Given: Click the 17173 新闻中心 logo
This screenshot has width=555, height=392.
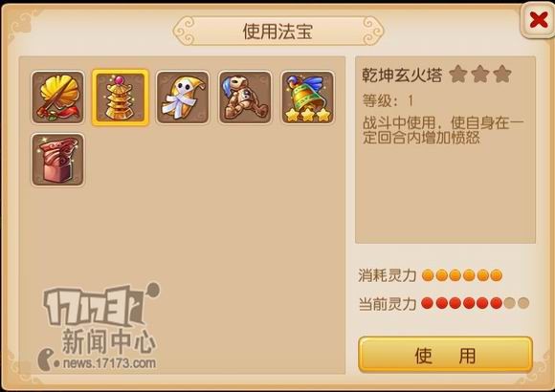Looking at the screenshot, I should point(100,318).
